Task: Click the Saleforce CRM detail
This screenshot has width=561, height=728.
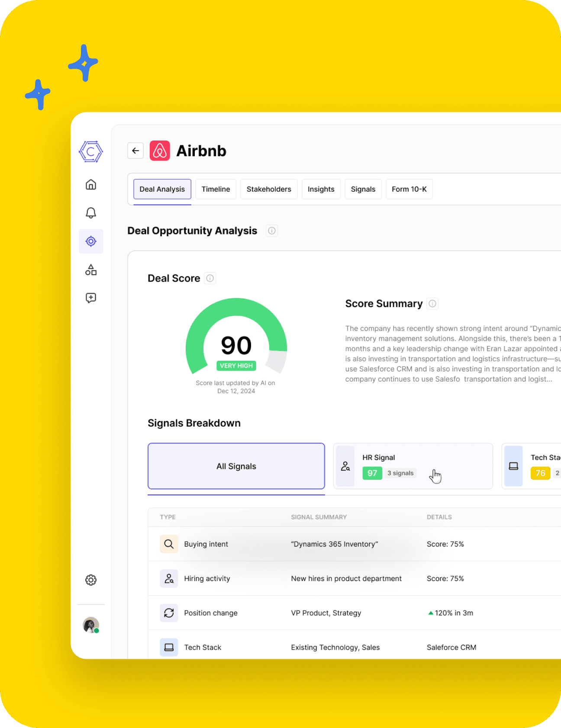Action: [451, 648]
